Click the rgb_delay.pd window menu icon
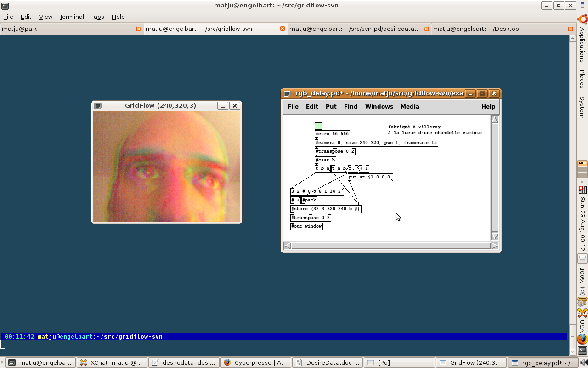 [x=287, y=94]
